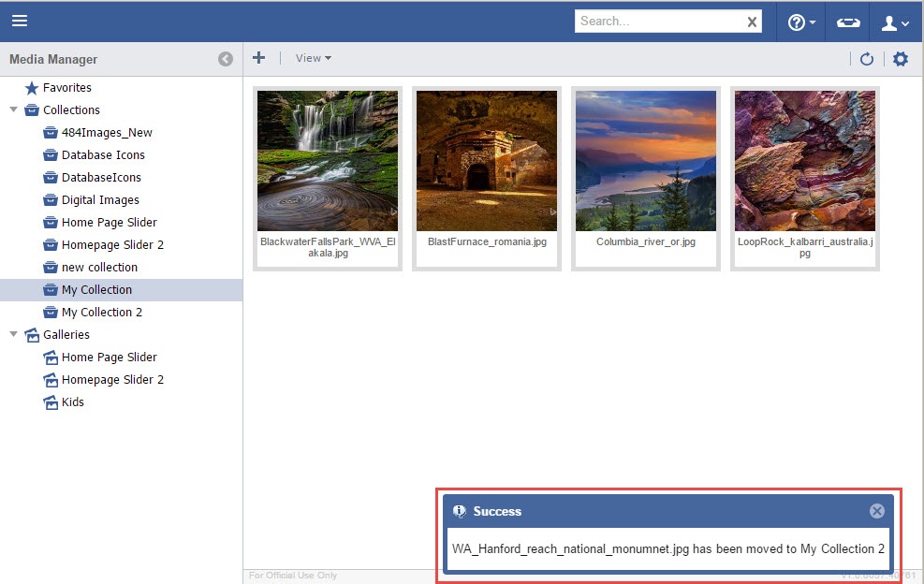The width and height of the screenshot is (924, 584).
Task: Collapse the Collections tree node
Action: (x=13, y=109)
